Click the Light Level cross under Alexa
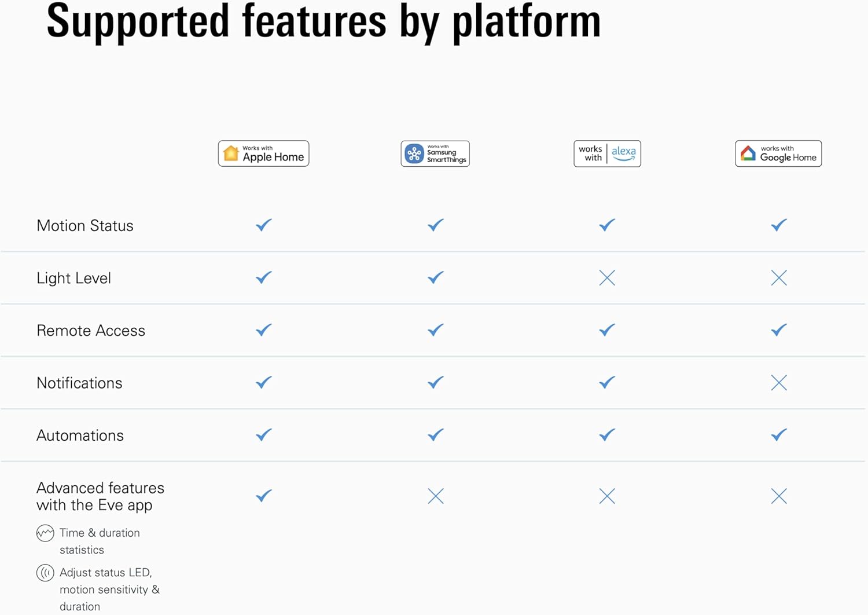868x615 pixels. click(x=607, y=278)
